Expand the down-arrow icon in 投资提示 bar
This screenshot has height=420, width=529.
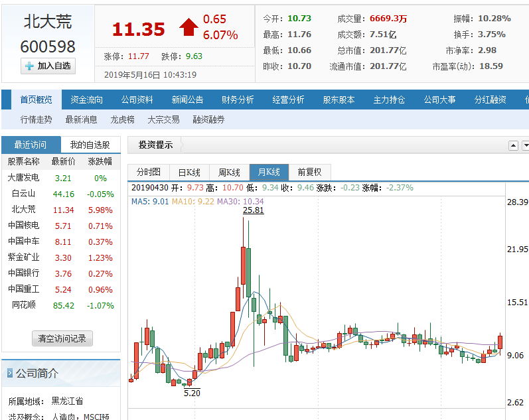click(526, 145)
